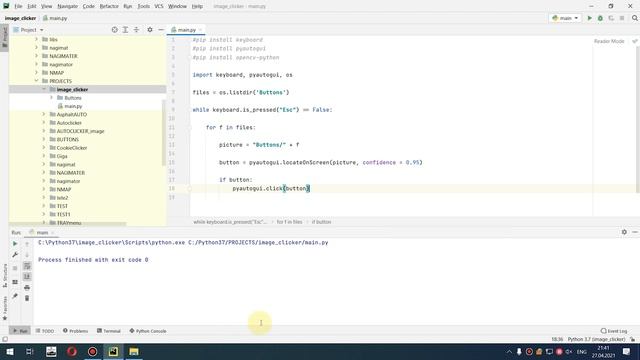Open the Problems tool window
This screenshot has width=640, height=360.
point(76,331)
